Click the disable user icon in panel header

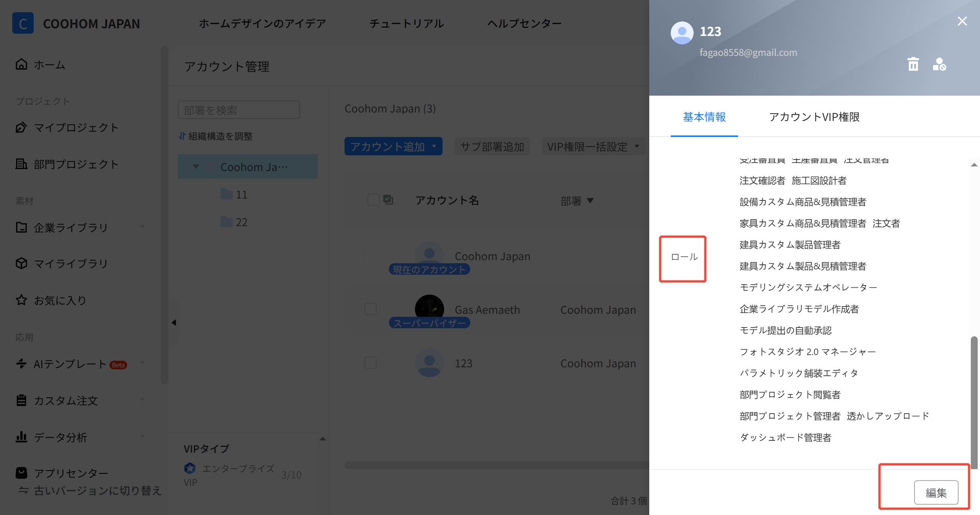pos(939,64)
